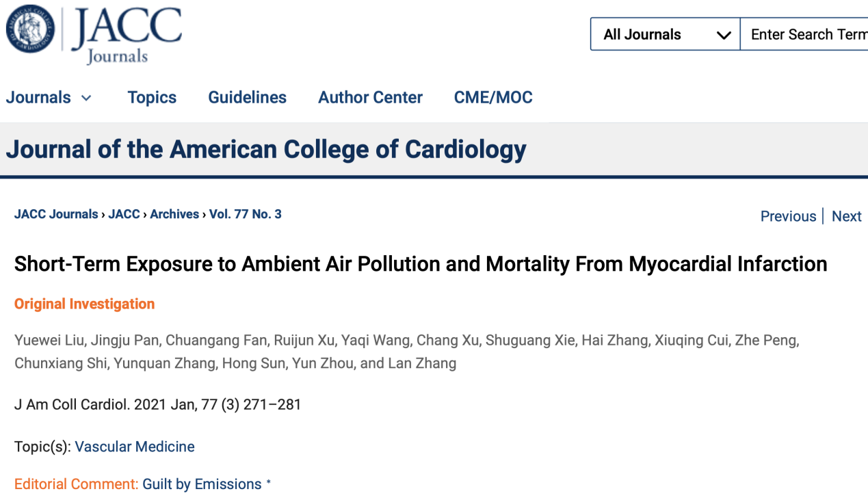868x500 pixels.
Task: Open the Vascular Medicine topic link
Action: (135, 447)
